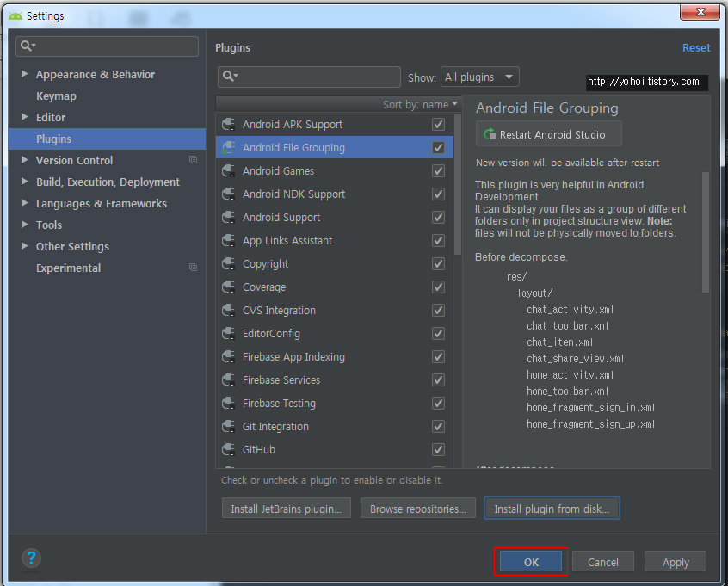
Task: Click the plugin search magnifier icon
Action: (x=230, y=76)
